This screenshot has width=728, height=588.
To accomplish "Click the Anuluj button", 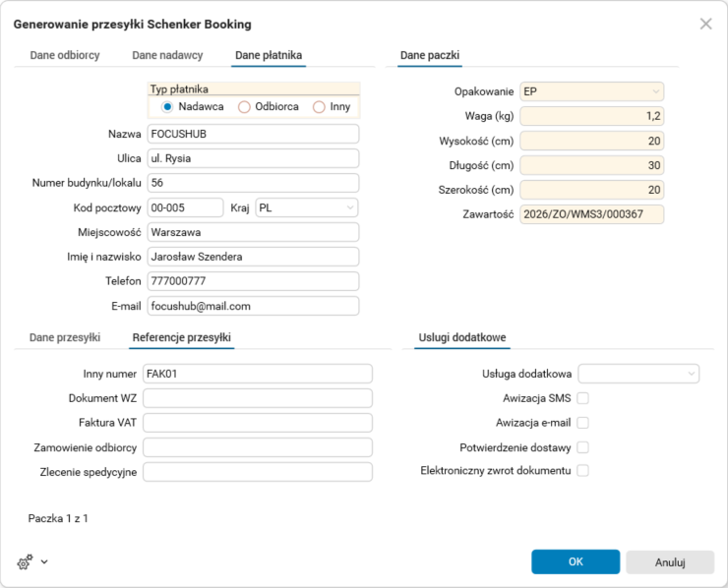I will 670,562.
